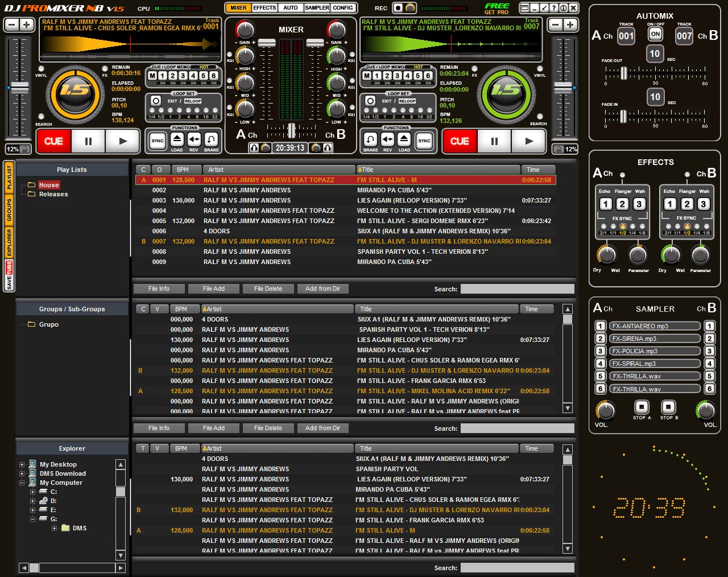This screenshot has width=728, height=577.
Task: Switch to the EFFECTS tab
Action: (264, 8)
